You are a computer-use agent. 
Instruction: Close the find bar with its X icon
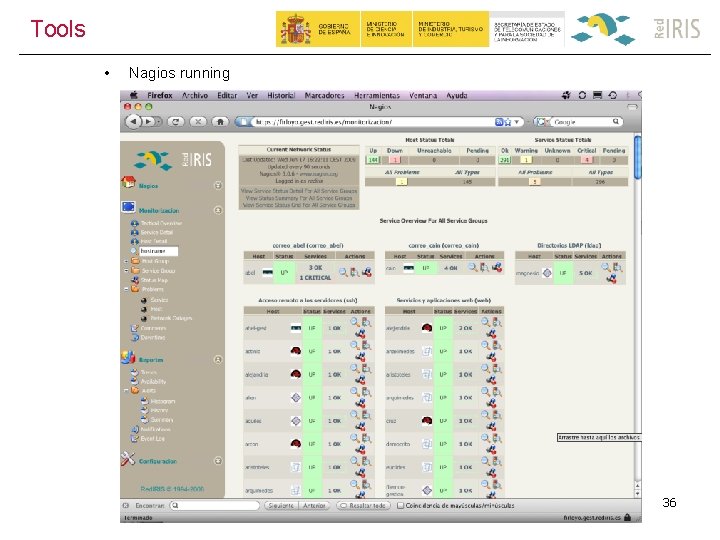tap(125, 505)
